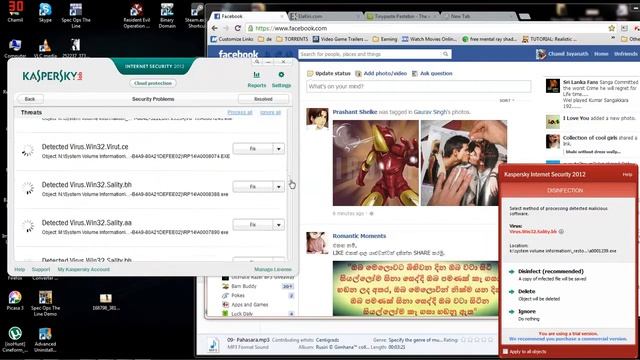Image resolution: width=640 pixels, height=360 pixels.
Task: Click Fix button for Virus.Win32.Virut.ce
Action: (253, 149)
